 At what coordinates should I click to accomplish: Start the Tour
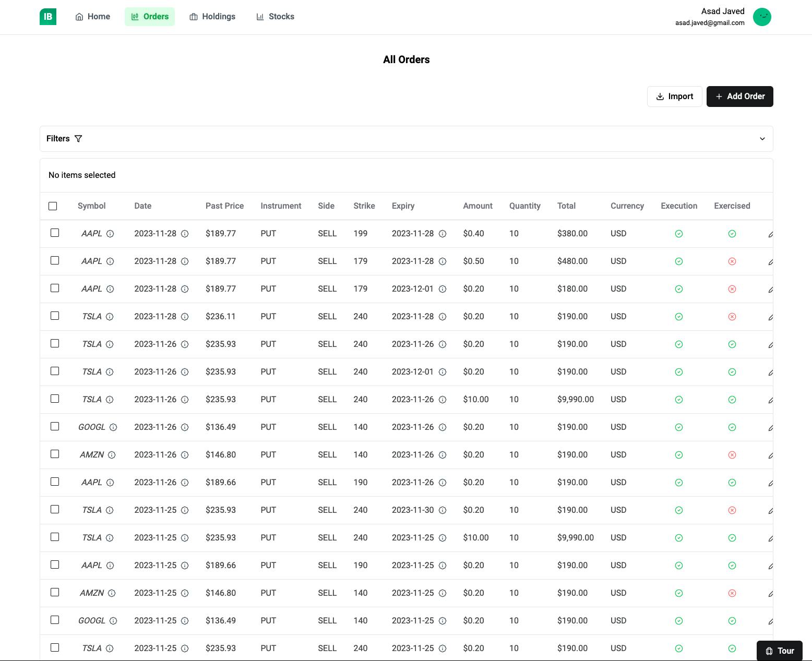pos(779,651)
